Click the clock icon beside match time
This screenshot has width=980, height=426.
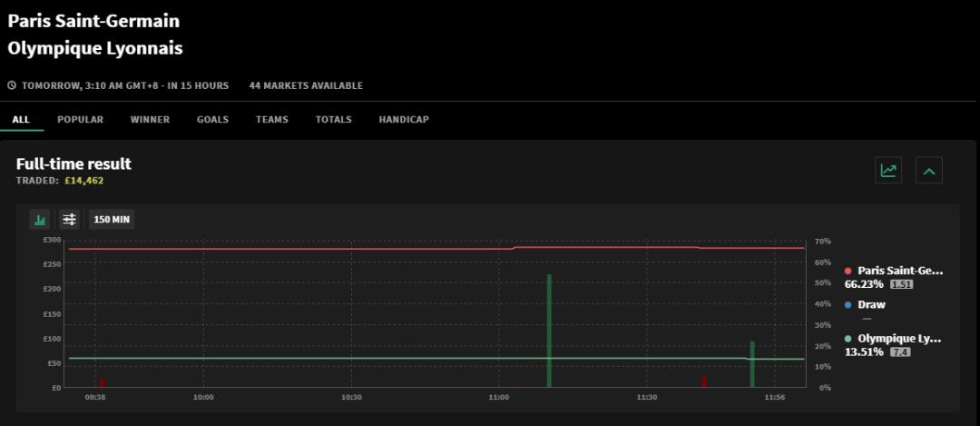(12, 86)
